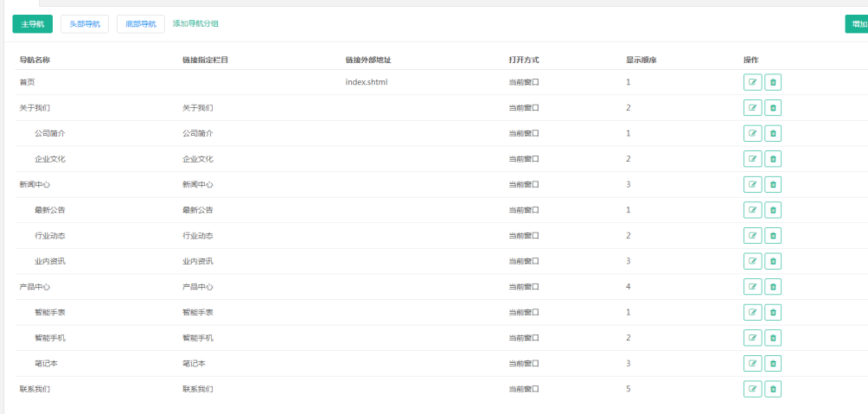This screenshot has height=414, width=868.
Task: Switch to the 主导航 tab
Action: (x=33, y=24)
